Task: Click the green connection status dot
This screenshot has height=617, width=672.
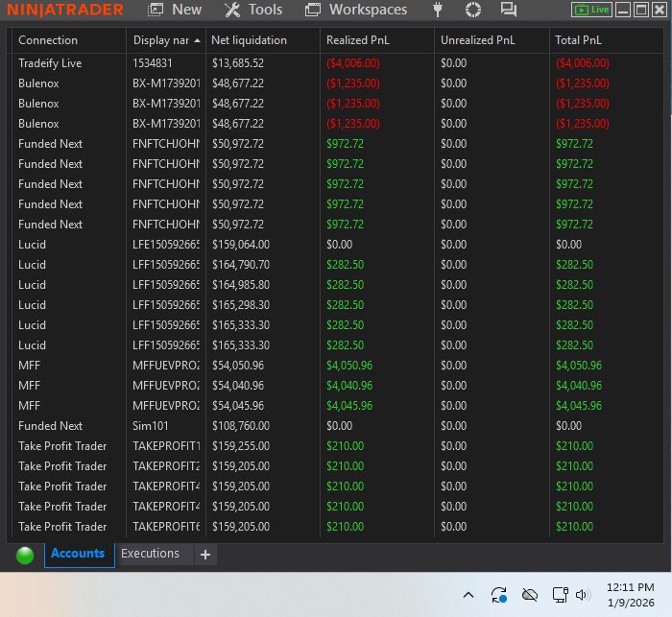Action: [25, 556]
